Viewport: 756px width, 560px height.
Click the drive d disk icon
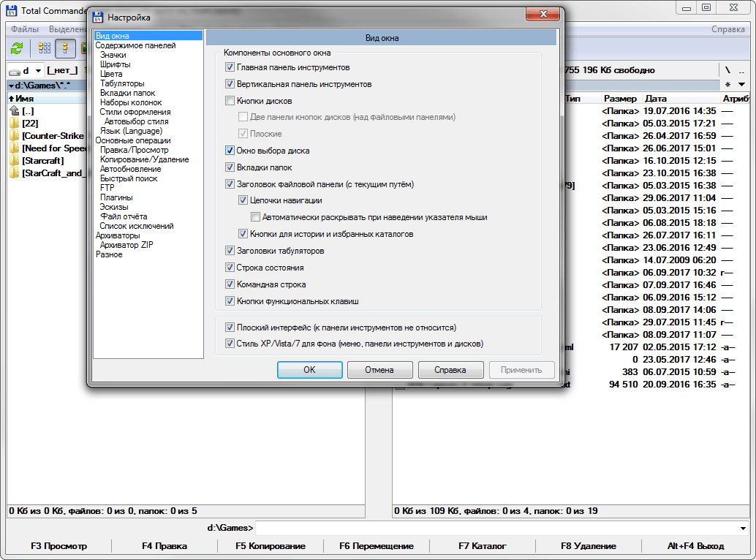(15, 72)
